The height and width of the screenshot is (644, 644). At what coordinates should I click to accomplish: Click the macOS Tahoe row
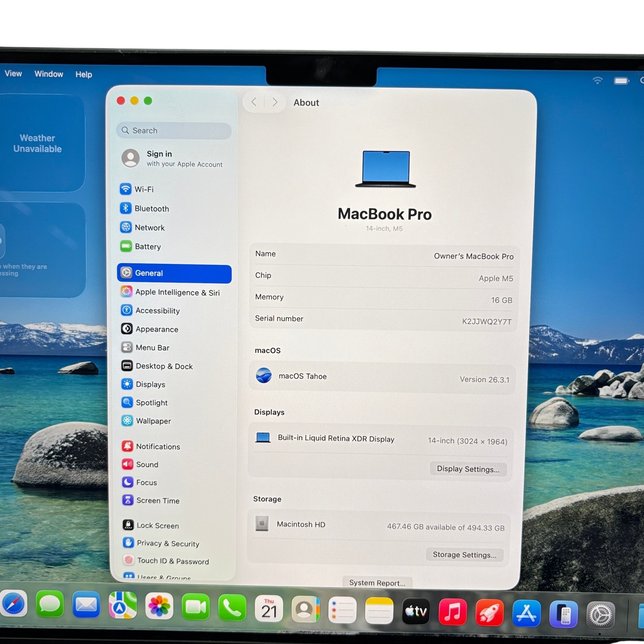382,378
